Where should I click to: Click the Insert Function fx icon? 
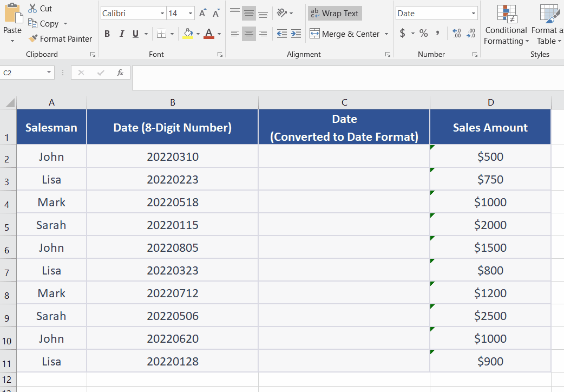pos(120,73)
